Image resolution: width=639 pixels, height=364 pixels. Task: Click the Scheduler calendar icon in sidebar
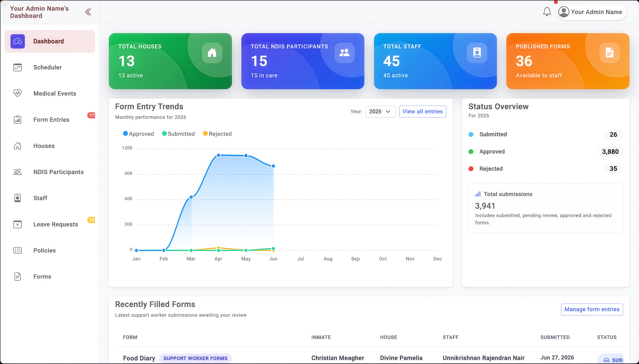pos(17,67)
